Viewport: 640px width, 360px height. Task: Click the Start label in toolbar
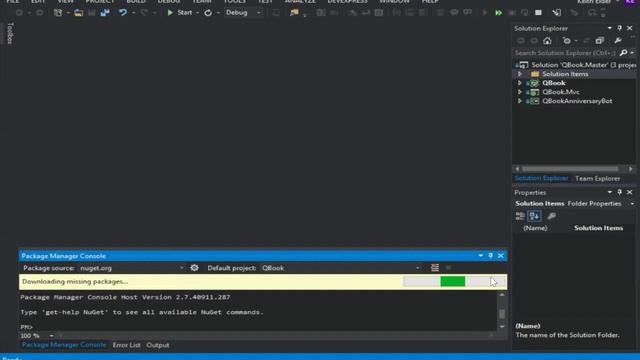pos(184,13)
